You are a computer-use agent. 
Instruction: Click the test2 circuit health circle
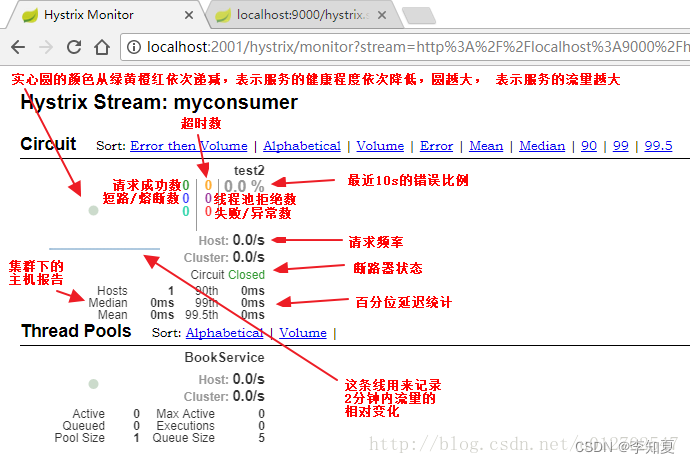click(93, 210)
